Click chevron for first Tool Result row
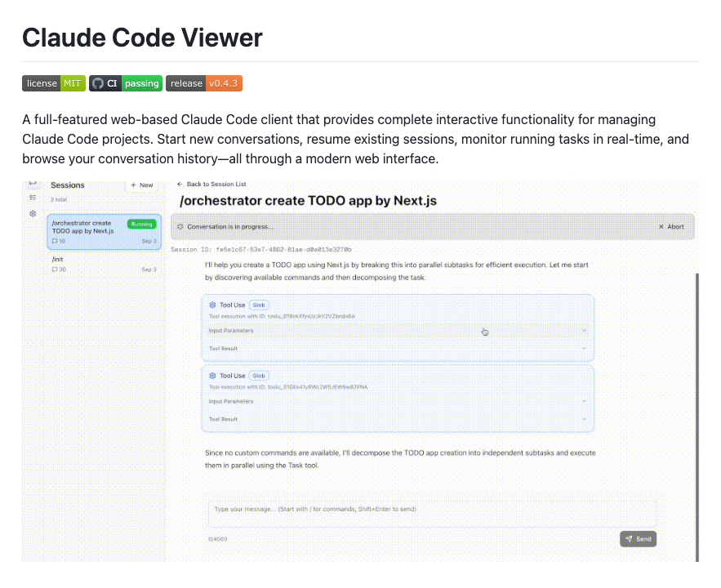This screenshot has height=588, width=721. coord(584,349)
